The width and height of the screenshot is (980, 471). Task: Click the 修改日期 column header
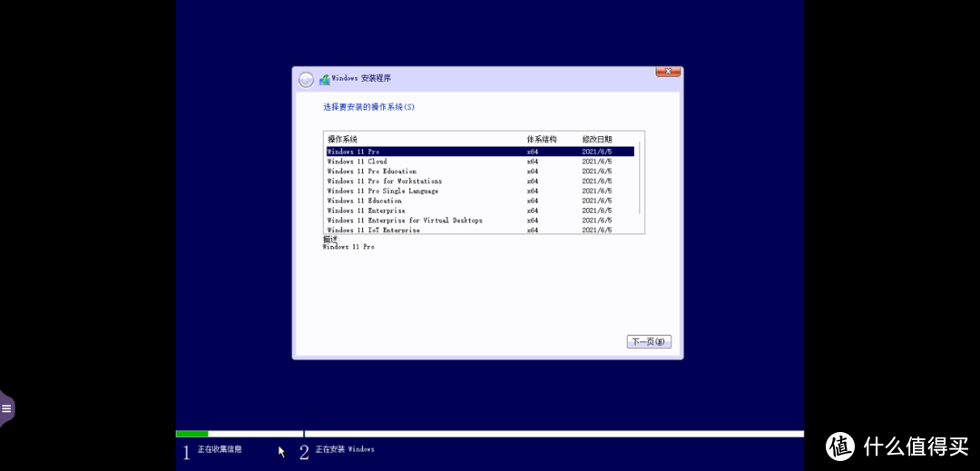pos(597,139)
